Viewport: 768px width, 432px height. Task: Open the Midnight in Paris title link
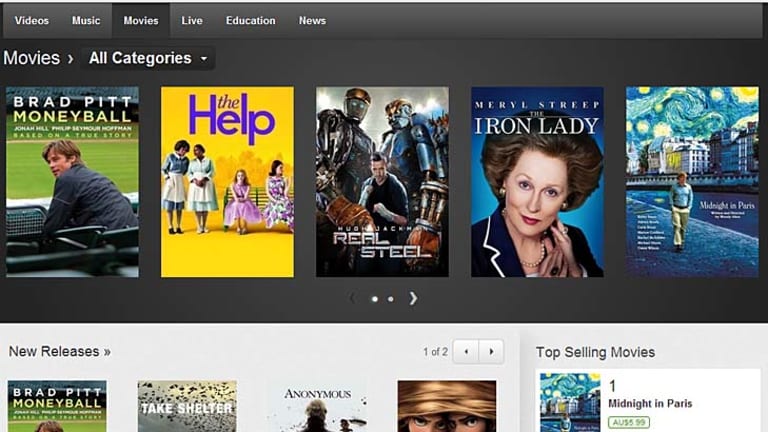pos(652,404)
